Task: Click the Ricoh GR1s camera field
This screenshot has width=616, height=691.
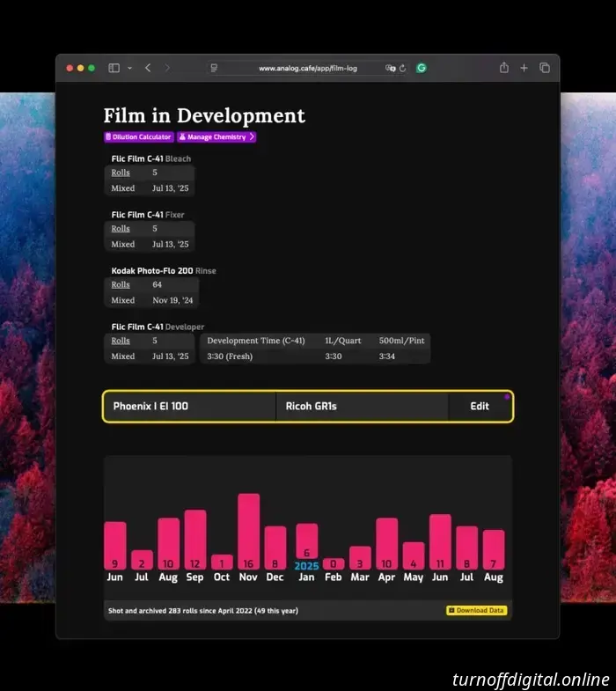Action: tap(362, 407)
